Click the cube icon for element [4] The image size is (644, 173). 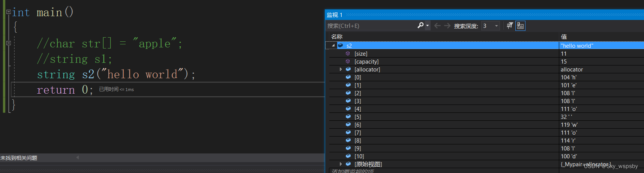pyautogui.click(x=348, y=109)
